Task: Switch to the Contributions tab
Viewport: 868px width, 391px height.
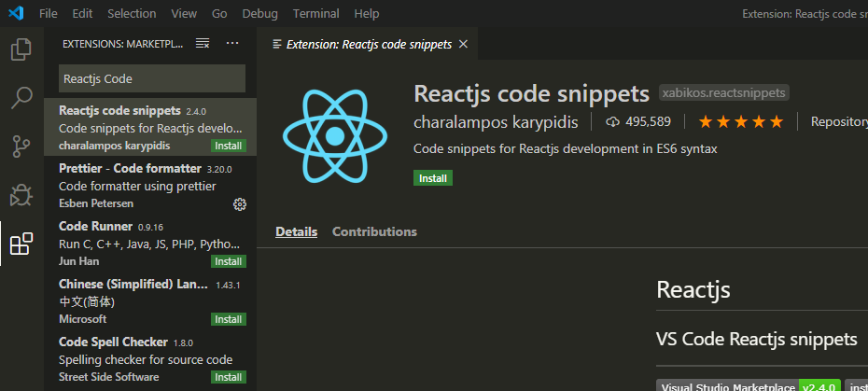Action: (375, 231)
